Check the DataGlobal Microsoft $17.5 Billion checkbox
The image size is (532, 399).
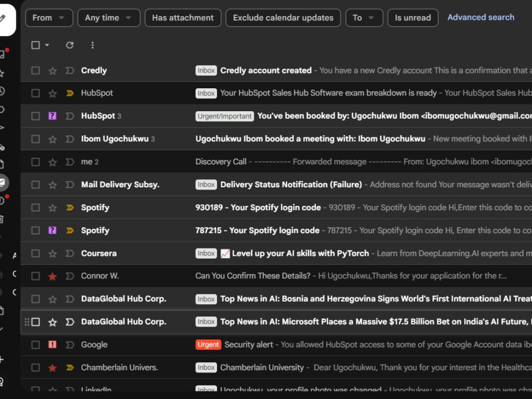[36, 322]
